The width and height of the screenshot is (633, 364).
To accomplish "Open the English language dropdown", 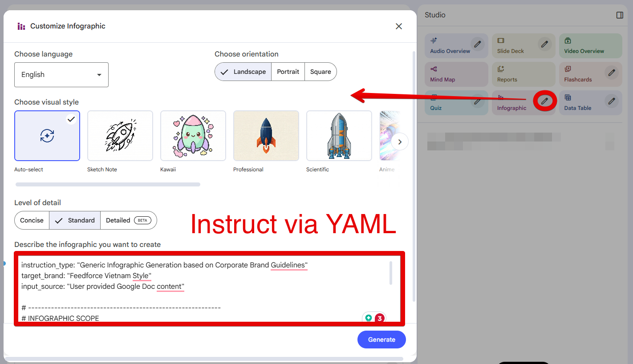I will tap(61, 75).
